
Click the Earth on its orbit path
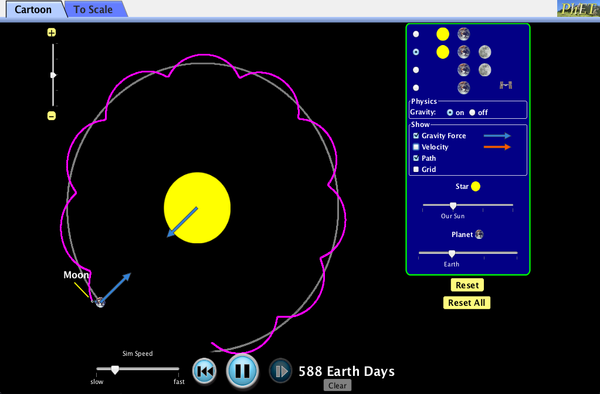[100, 303]
